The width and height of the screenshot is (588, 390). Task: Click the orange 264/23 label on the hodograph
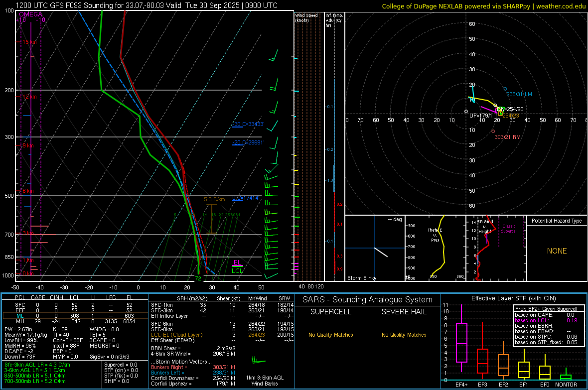[511, 116]
